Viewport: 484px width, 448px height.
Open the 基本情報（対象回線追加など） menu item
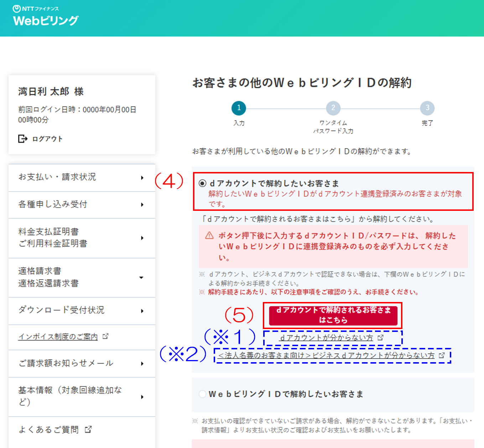[x=82, y=397]
